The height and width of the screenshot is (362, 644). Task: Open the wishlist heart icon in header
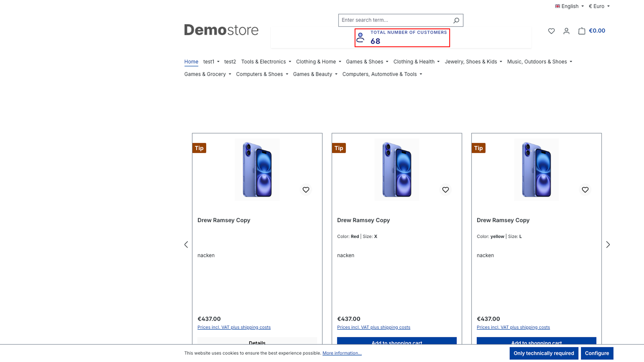click(x=551, y=31)
